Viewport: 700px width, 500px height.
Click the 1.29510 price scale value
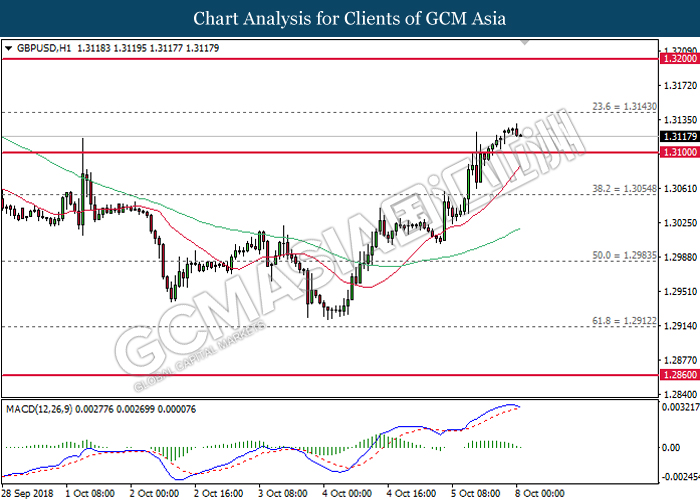click(680, 292)
